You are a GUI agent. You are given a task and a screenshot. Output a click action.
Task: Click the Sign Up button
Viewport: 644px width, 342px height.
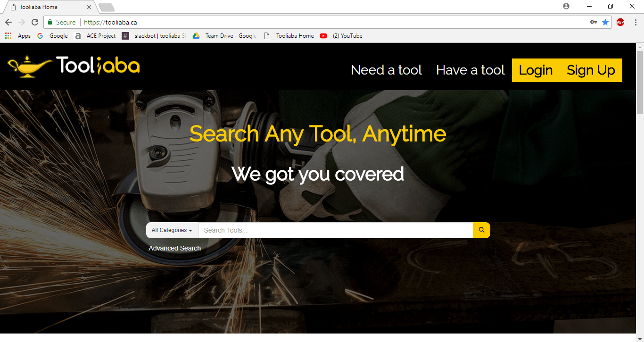point(591,70)
